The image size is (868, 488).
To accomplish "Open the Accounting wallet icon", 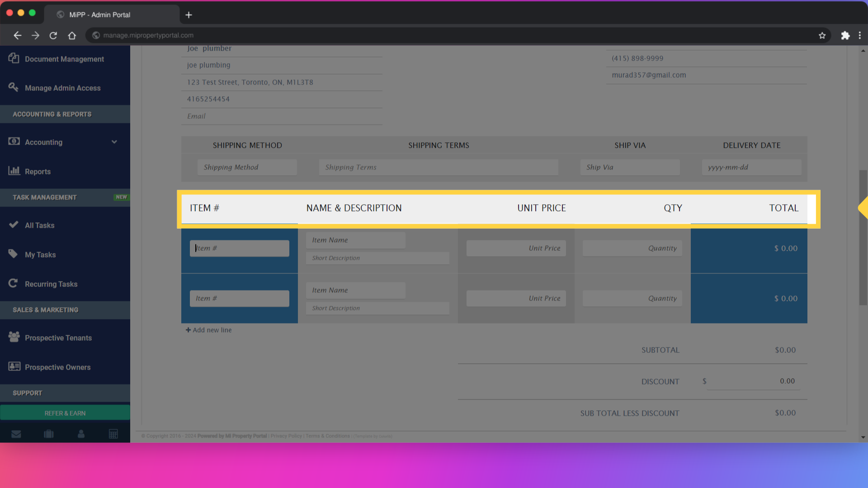I will [14, 141].
